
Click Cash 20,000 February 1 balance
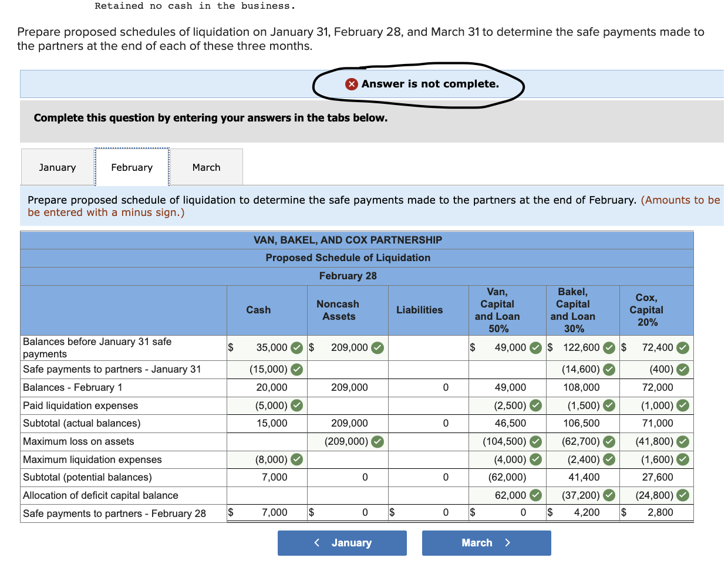pyautogui.click(x=272, y=387)
